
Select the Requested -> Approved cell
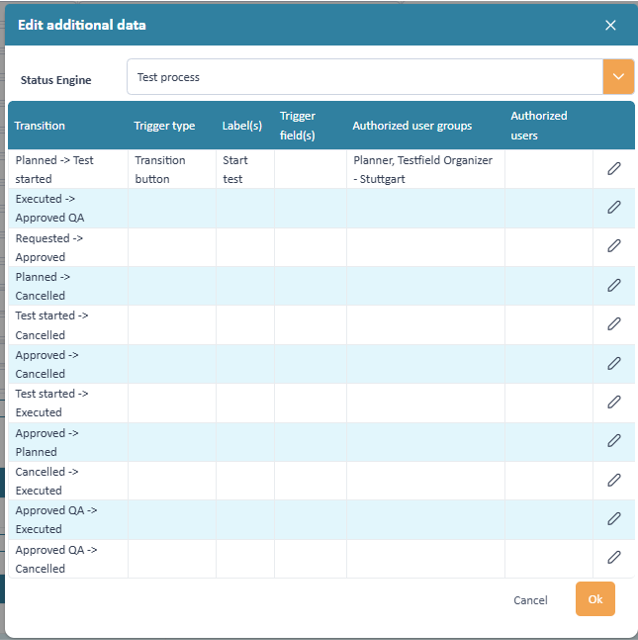[68, 247]
